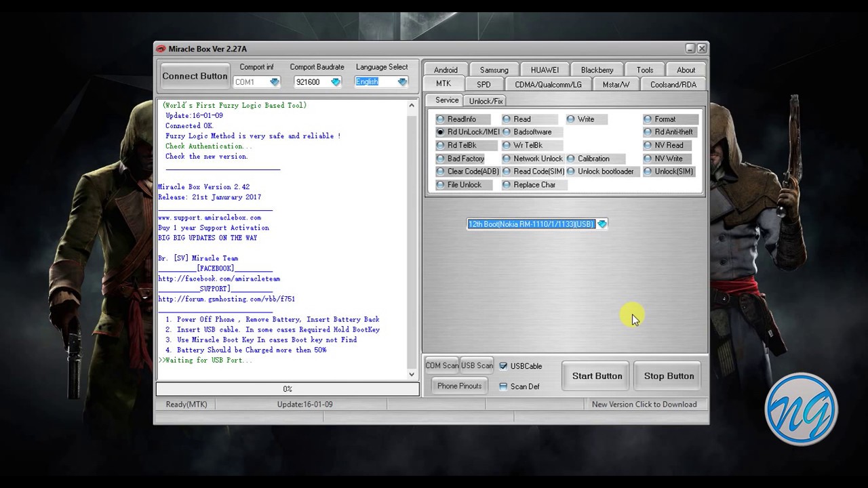Click the Stop Button

[x=669, y=376]
